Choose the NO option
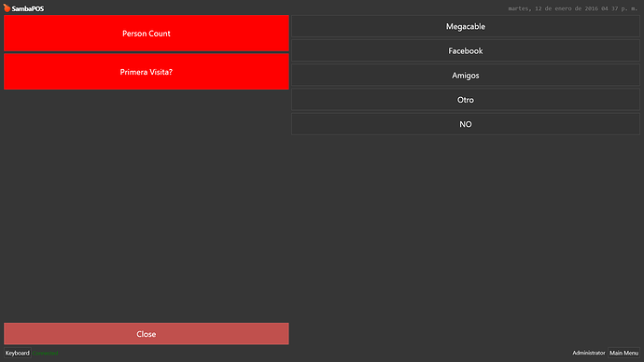Viewport: 644px width, 362px height. click(x=466, y=124)
